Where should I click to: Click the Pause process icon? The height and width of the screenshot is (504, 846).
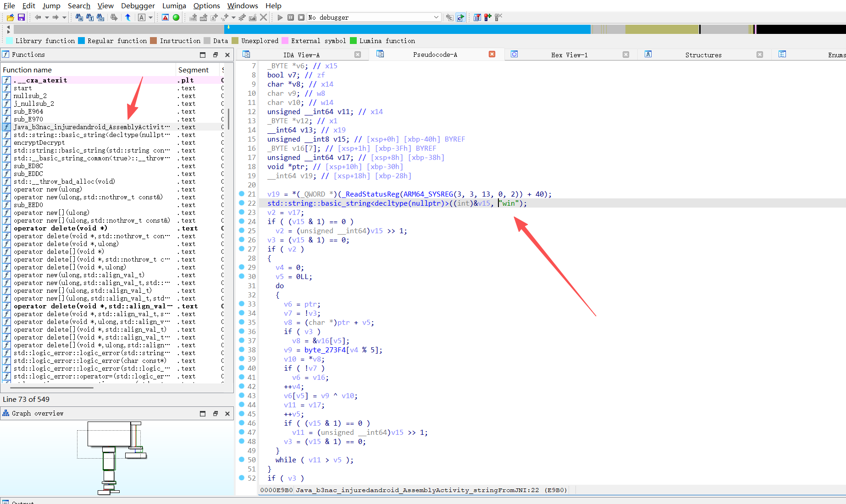click(291, 17)
